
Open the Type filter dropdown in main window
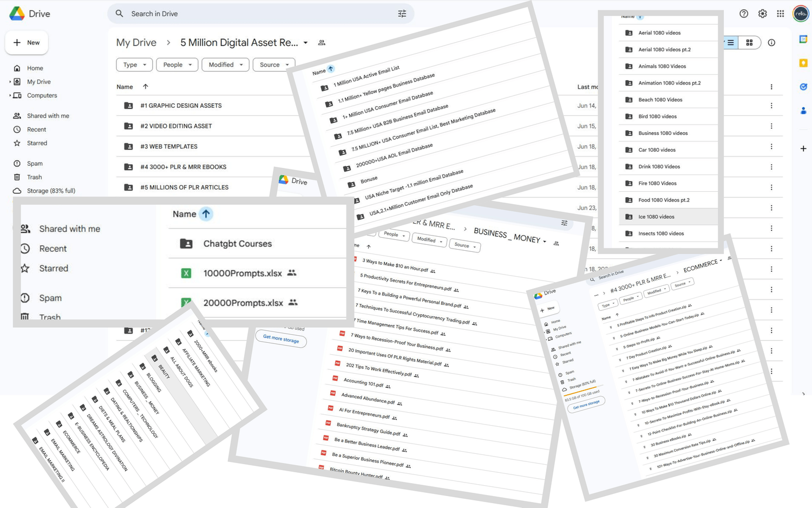[x=134, y=65]
